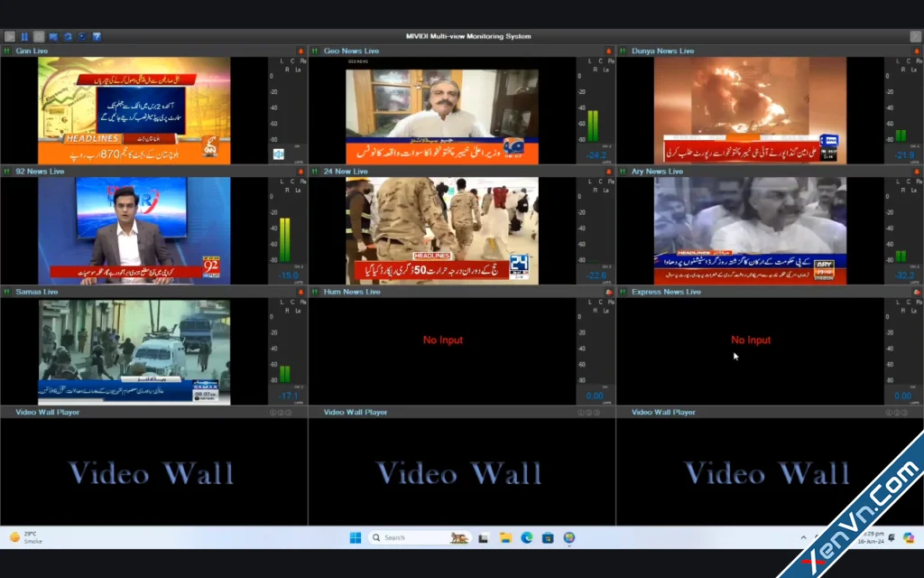This screenshot has width=924, height=578.
Task: Open File Explorer from the taskbar
Action: 505,537
